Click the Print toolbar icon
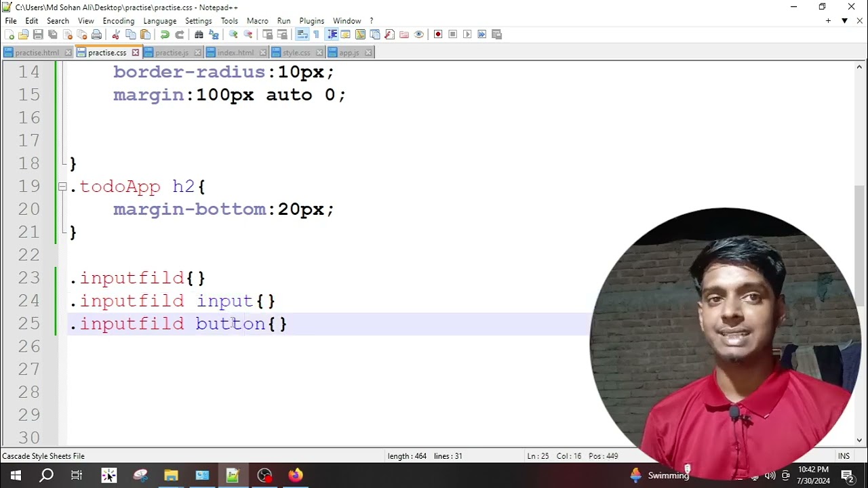The image size is (868, 488). 96,35
